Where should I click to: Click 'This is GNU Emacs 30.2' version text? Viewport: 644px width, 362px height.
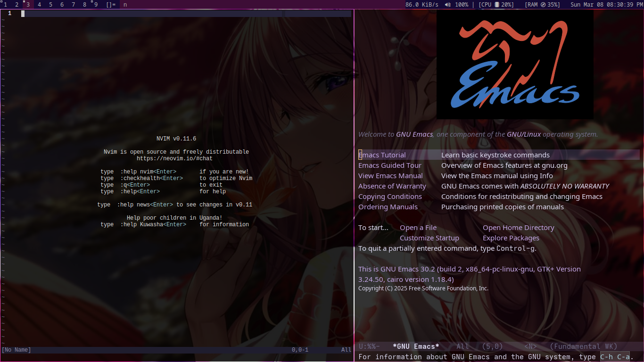tap(396, 269)
